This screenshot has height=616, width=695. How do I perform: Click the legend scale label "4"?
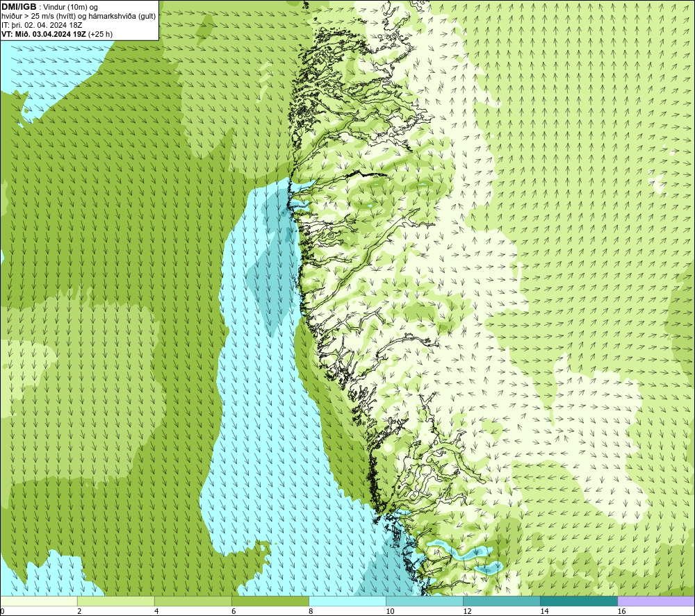pos(156,611)
